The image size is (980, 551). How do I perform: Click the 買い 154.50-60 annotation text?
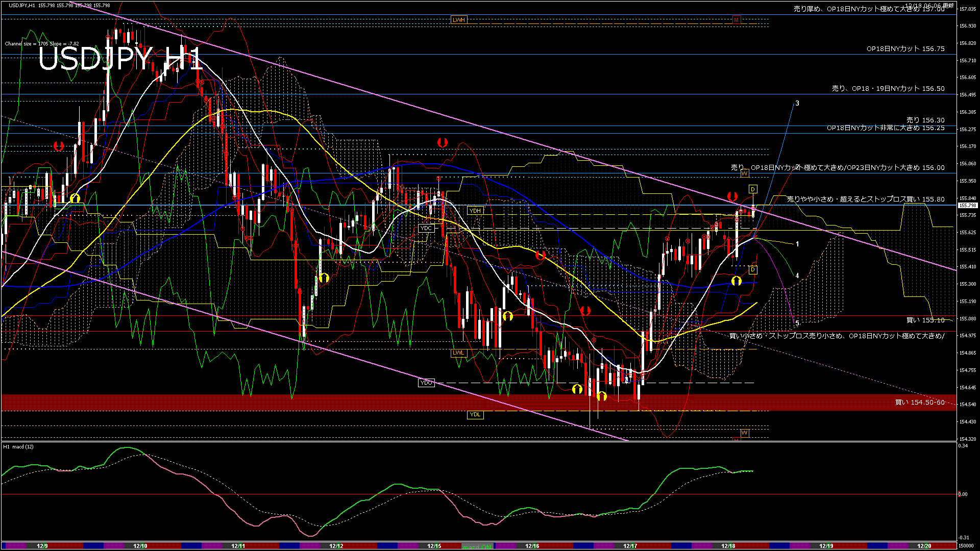[x=920, y=403]
